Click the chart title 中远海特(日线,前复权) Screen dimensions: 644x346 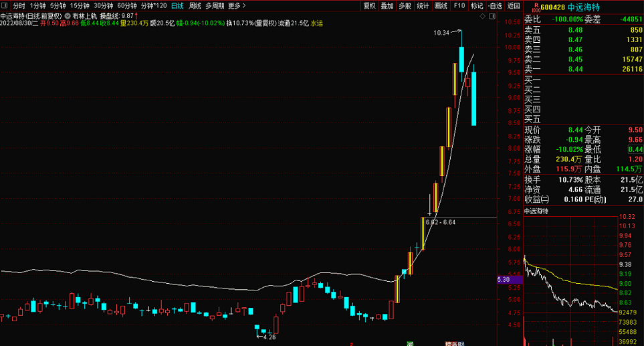(x=31, y=16)
